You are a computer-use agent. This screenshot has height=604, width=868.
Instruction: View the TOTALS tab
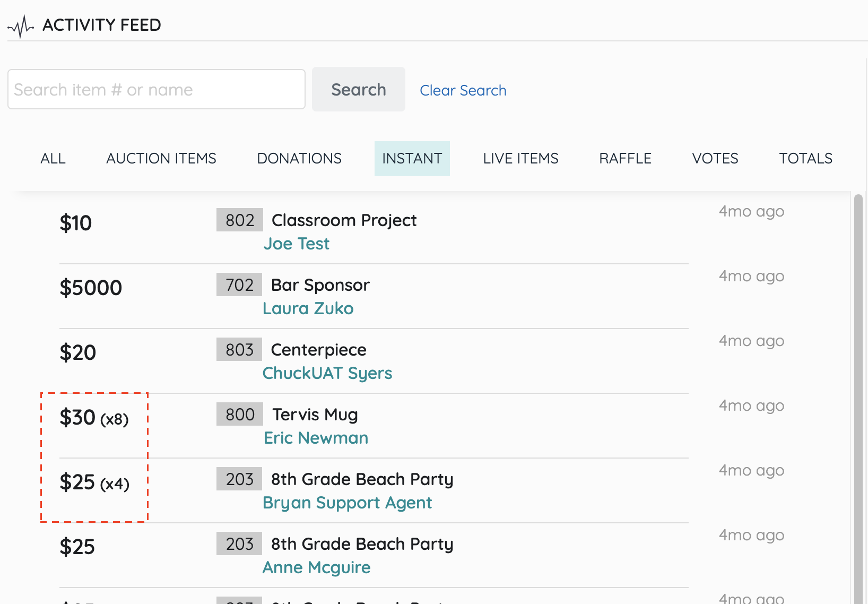click(805, 159)
